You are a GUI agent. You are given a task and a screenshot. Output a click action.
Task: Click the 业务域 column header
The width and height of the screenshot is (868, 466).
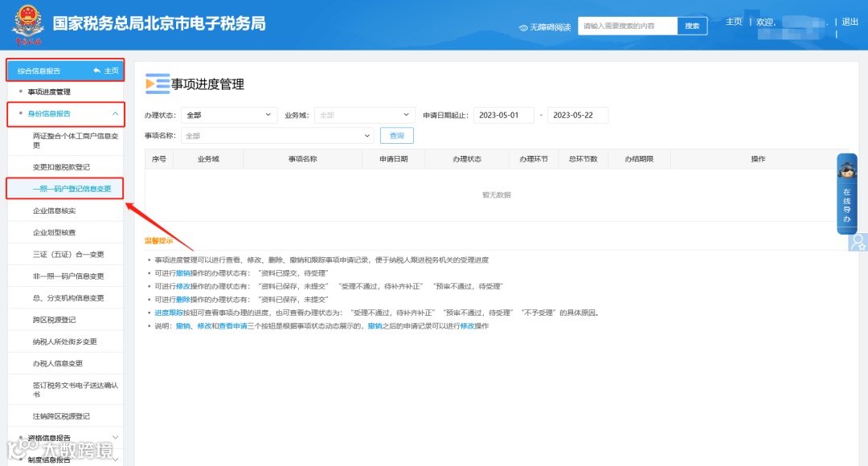click(x=208, y=159)
